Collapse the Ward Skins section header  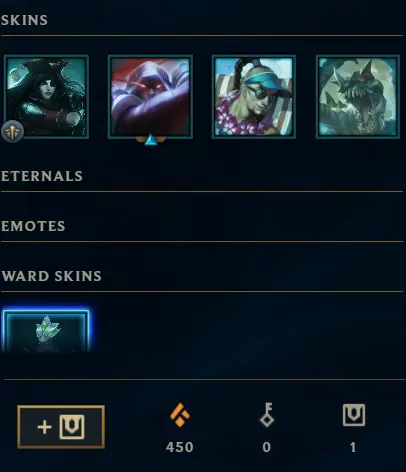click(x=51, y=276)
